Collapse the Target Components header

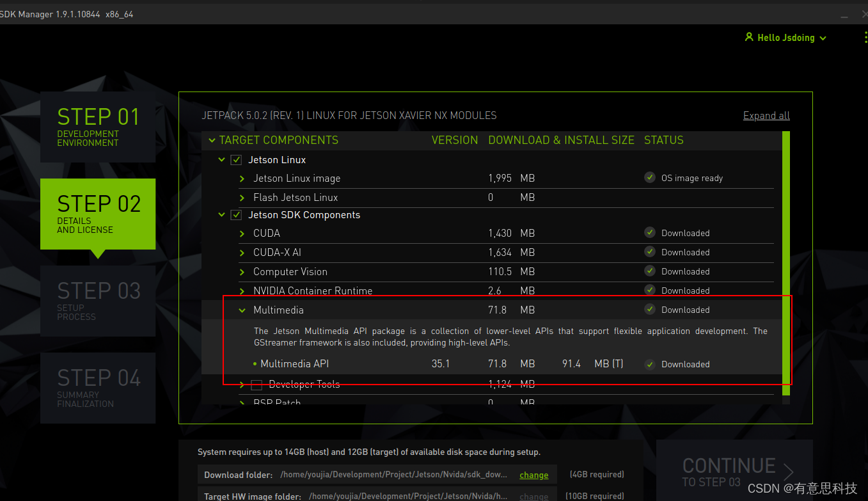coord(212,140)
